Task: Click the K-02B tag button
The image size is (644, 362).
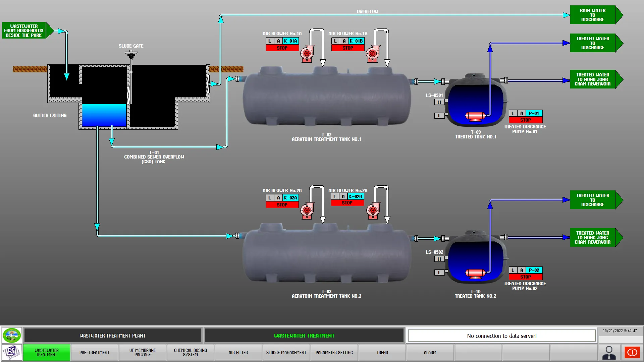Action: pos(356,196)
